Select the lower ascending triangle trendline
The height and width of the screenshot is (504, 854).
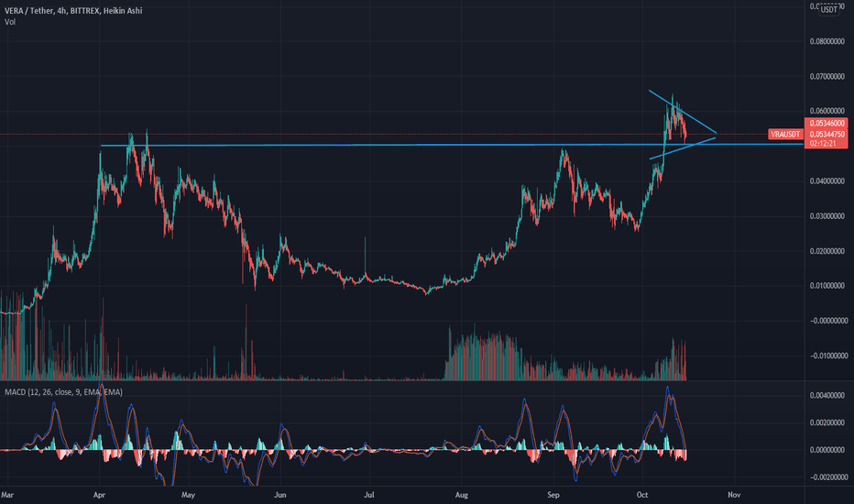tap(681, 148)
